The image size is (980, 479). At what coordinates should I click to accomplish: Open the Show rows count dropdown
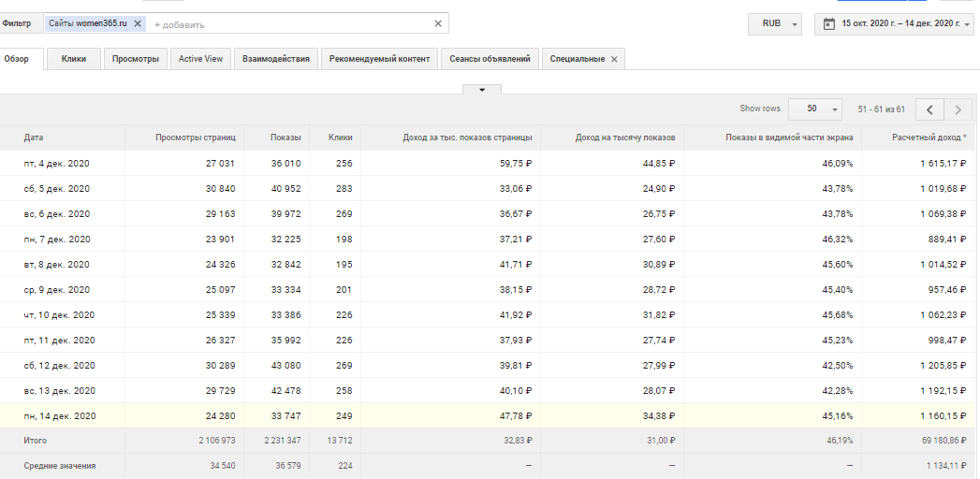815,109
